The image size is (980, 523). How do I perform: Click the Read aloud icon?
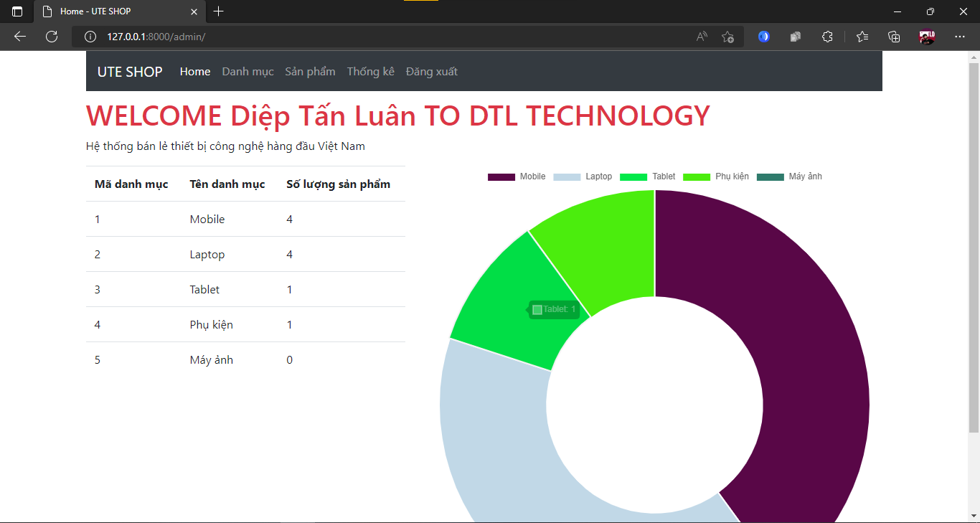(701, 37)
